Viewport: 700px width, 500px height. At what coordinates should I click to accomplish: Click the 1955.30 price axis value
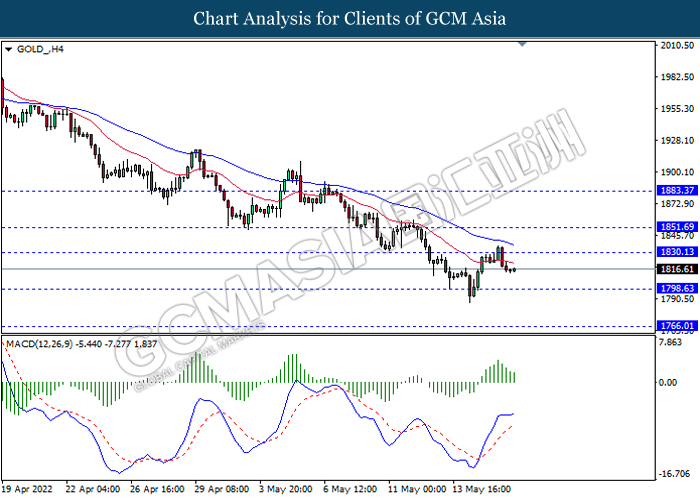677,108
